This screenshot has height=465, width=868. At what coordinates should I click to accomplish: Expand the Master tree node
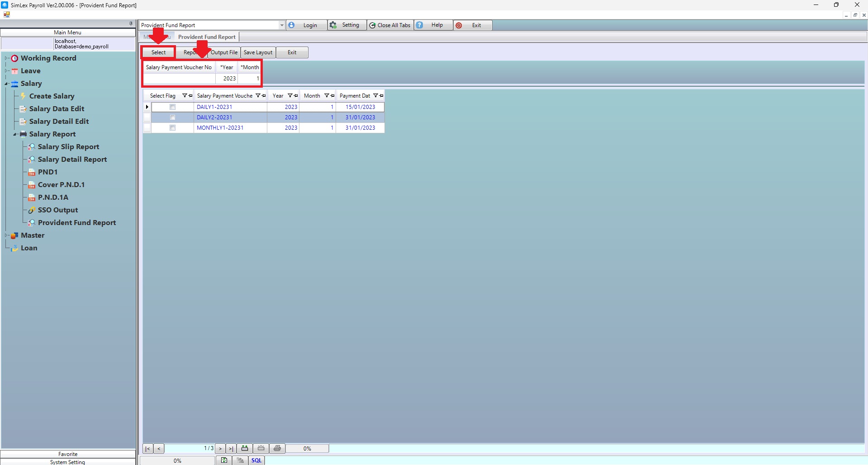point(6,235)
